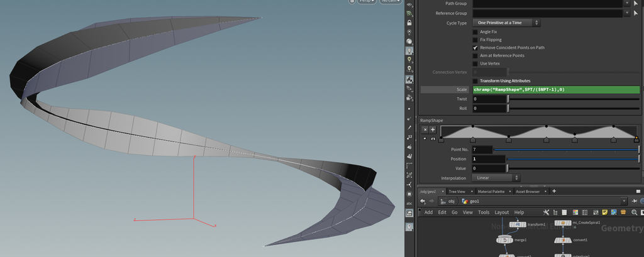Image resolution: width=644 pixels, height=257 pixels.
Task: Click the Scale chramp expression field
Action: click(556, 89)
